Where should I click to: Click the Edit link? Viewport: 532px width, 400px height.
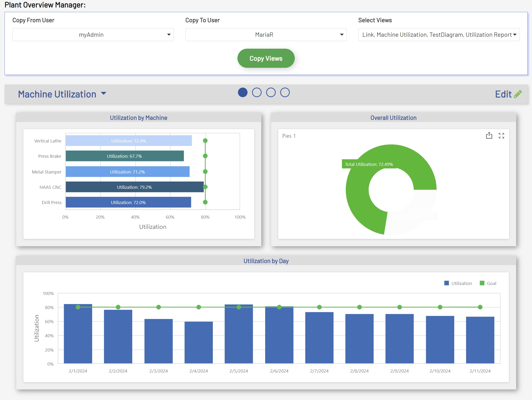[x=503, y=94]
